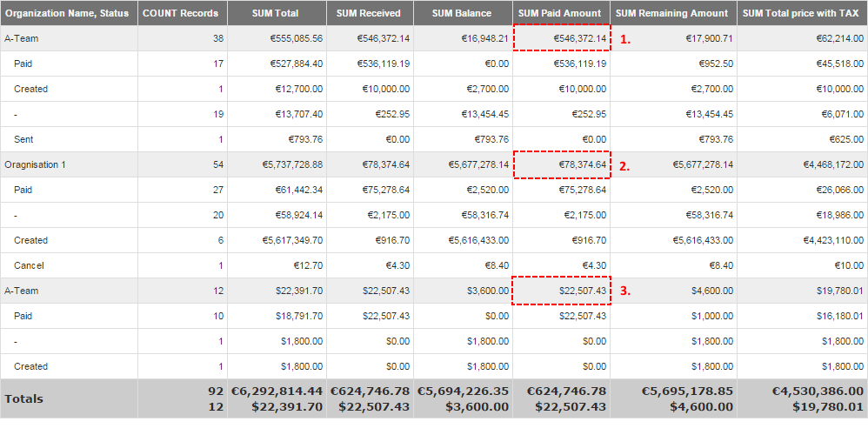Sort by Organization Name, Status column header
This screenshot has width=868, height=435.
point(67,13)
